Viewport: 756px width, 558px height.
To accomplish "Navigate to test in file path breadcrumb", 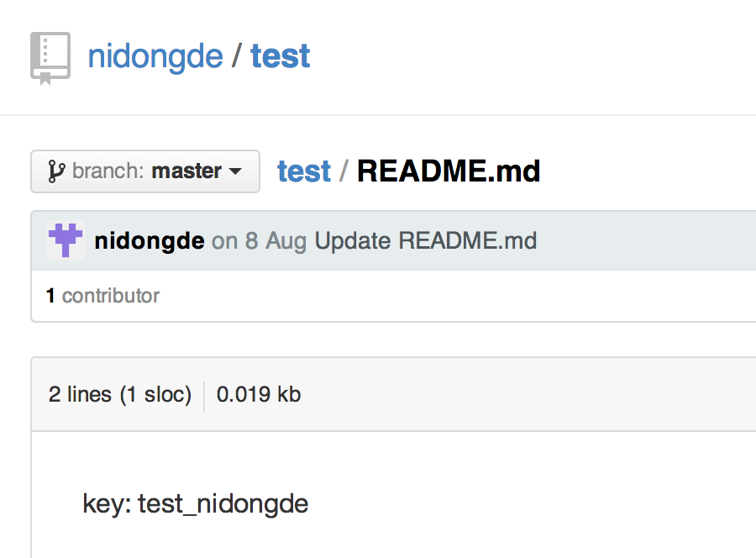I will 304,171.
